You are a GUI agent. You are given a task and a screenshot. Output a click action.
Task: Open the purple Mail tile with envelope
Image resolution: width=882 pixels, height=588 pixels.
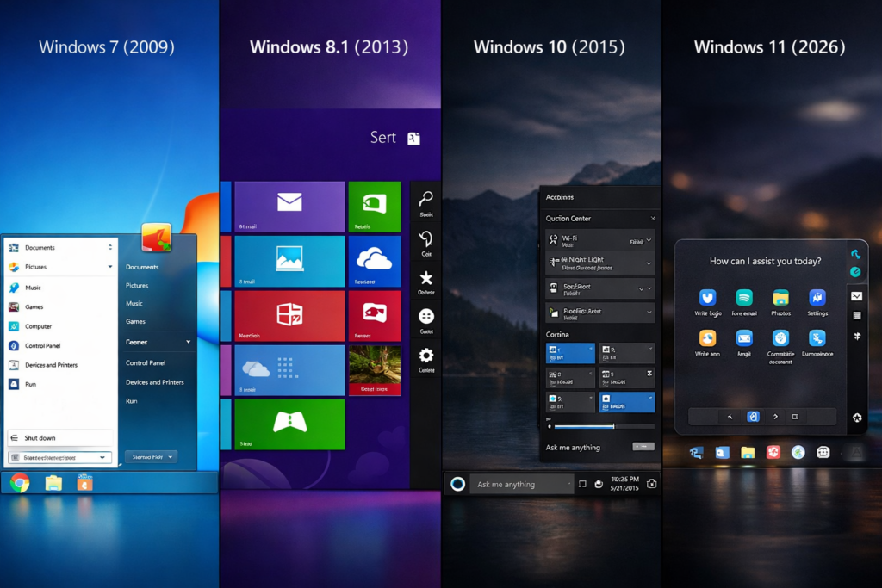tap(289, 207)
